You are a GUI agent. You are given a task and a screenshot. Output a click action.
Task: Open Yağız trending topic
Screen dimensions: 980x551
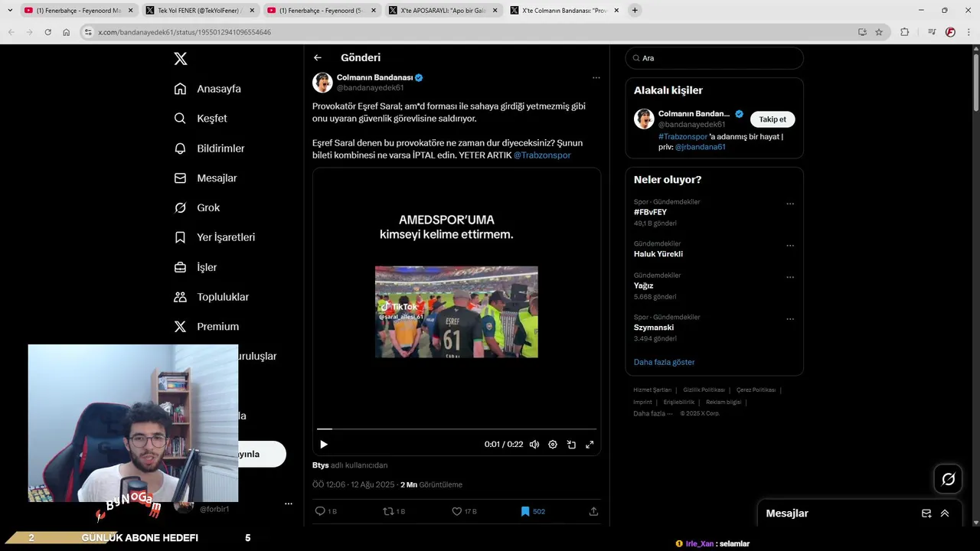point(643,285)
